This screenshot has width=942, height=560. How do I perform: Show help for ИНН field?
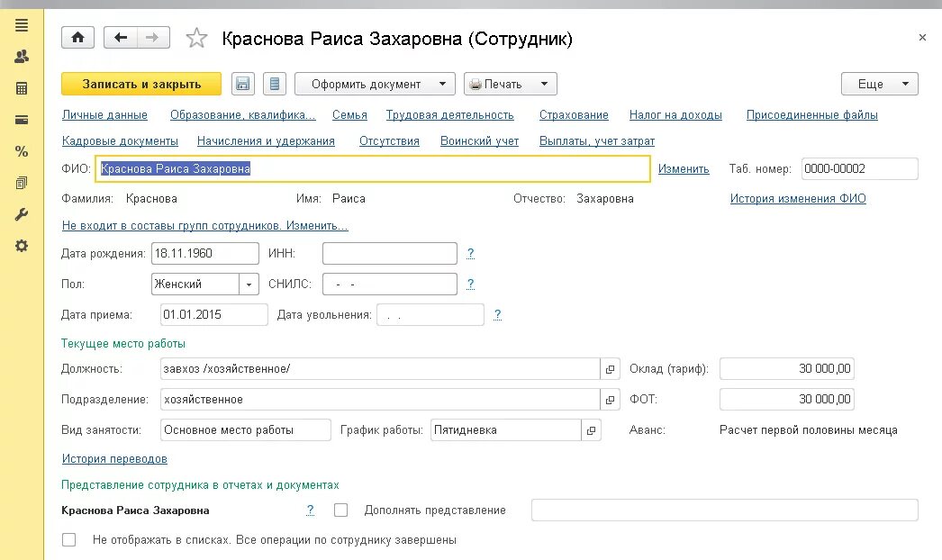(x=470, y=254)
